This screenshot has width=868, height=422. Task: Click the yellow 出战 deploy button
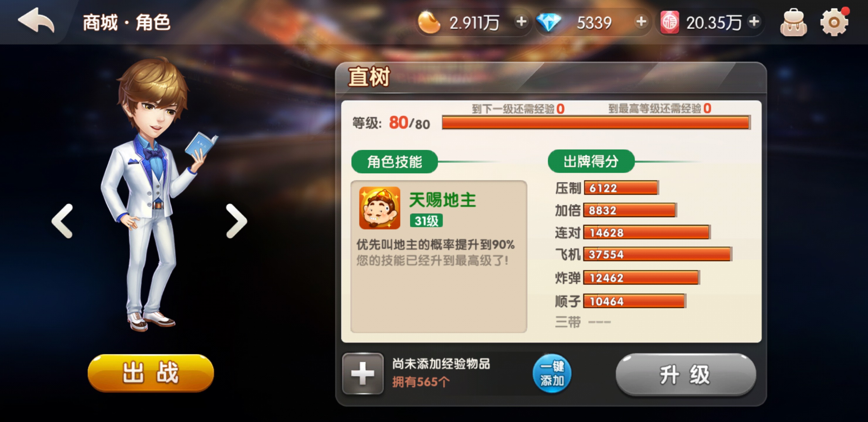[151, 372]
